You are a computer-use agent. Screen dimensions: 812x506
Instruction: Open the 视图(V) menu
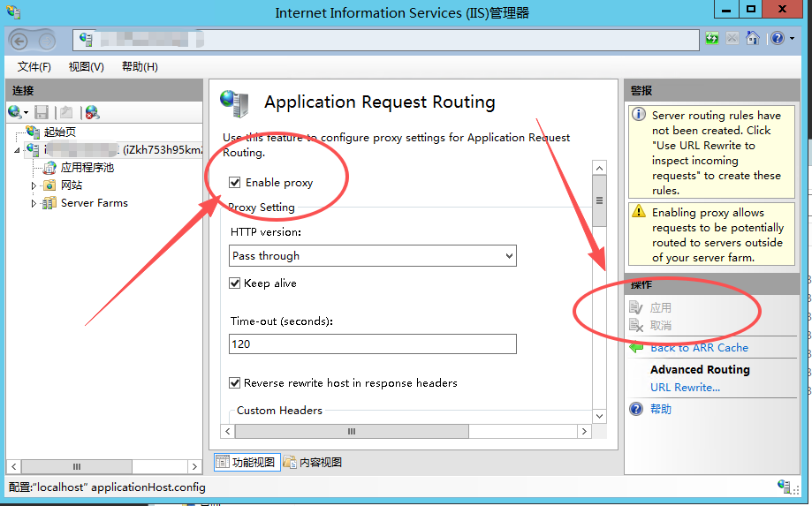[x=87, y=67]
